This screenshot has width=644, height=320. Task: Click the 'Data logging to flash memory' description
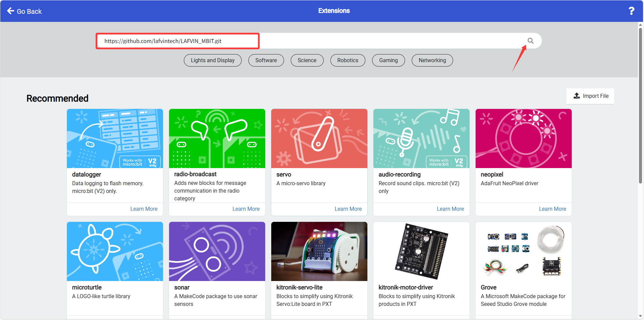pos(108,187)
